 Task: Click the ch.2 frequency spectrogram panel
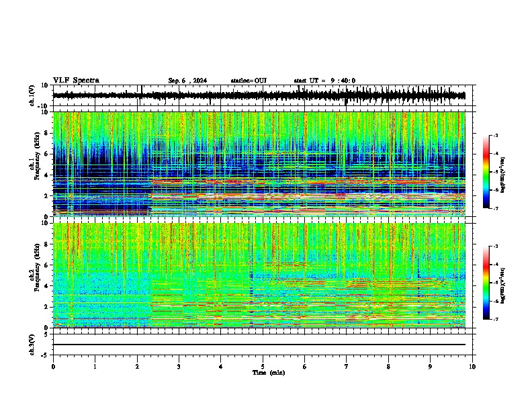coord(259,275)
